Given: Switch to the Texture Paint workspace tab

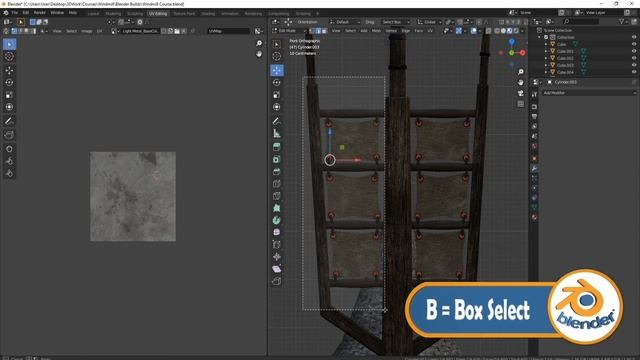Looking at the screenshot, I should pyautogui.click(x=184, y=13).
